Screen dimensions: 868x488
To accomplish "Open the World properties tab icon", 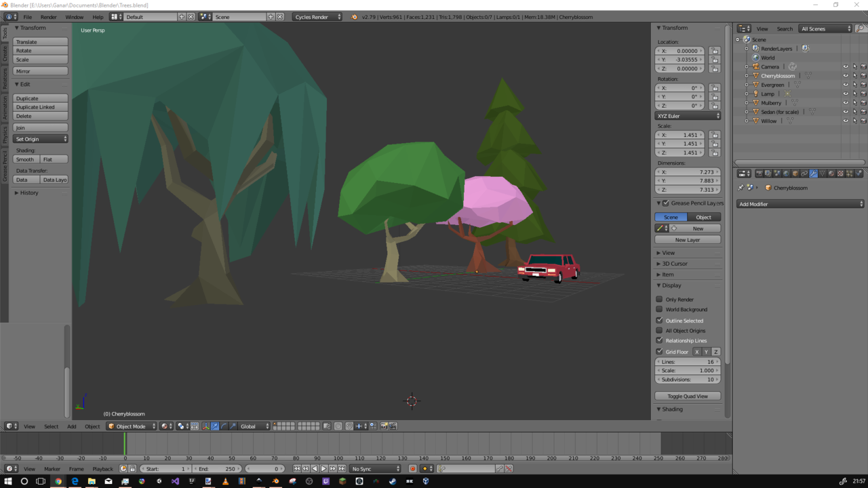I will click(786, 173).
